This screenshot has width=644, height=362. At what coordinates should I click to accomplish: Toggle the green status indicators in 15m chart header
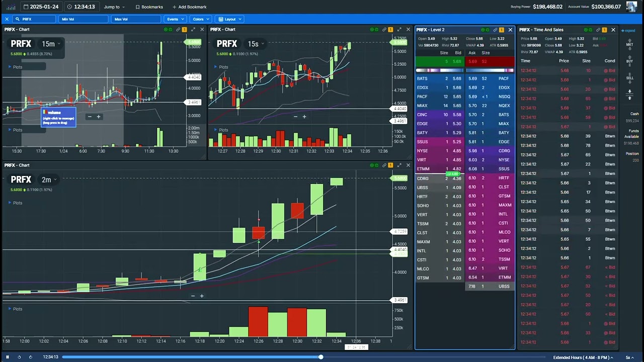(168, 30)
